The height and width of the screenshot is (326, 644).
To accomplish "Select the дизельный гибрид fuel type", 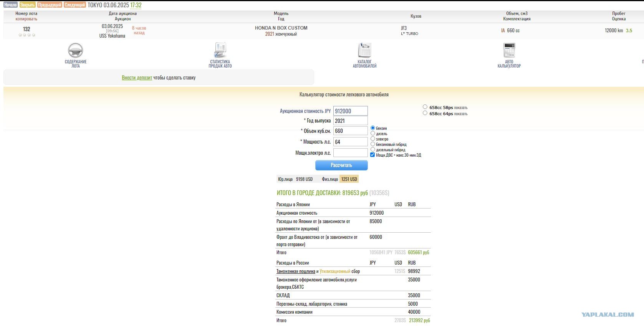I will click(x=372, y=149).
